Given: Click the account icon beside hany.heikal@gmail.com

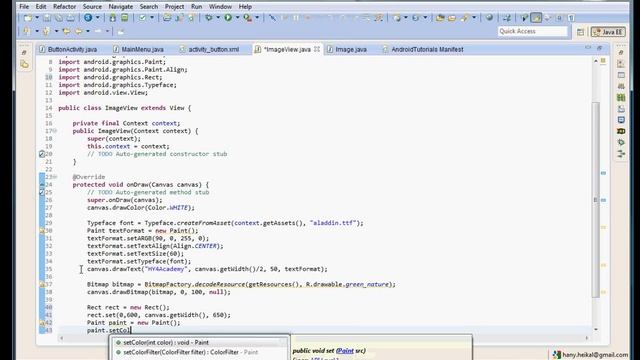Looking at the screenshot, I should coord(557,355).
